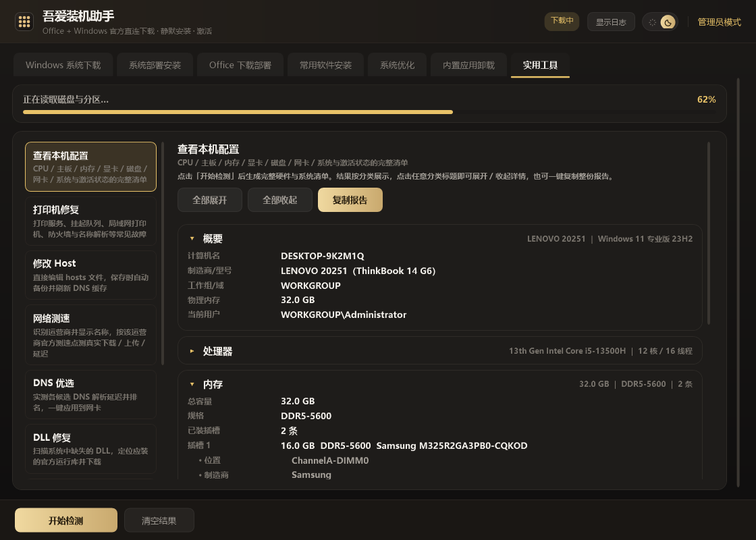
Task: Click 管理员模式 link
Action: 719,22
